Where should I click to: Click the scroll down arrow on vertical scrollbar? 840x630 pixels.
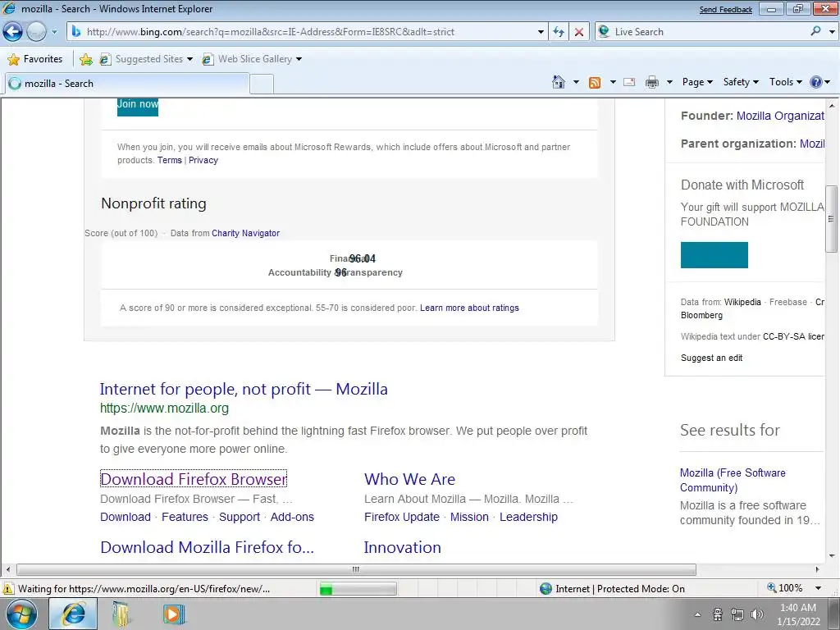(831, 555)
